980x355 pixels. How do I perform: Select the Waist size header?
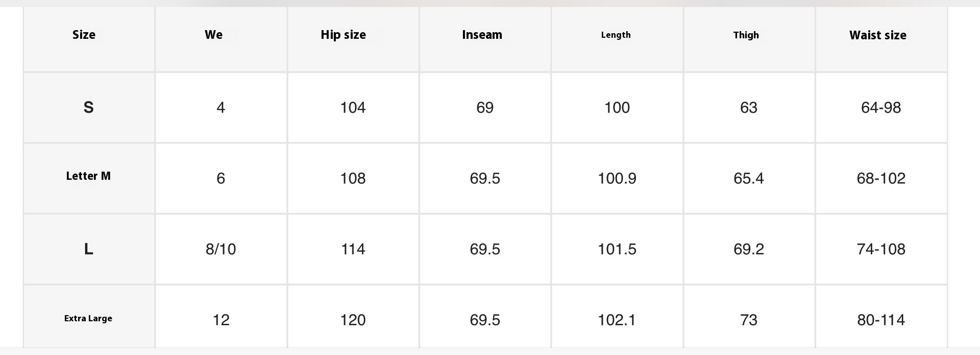[x=877, y=35]
